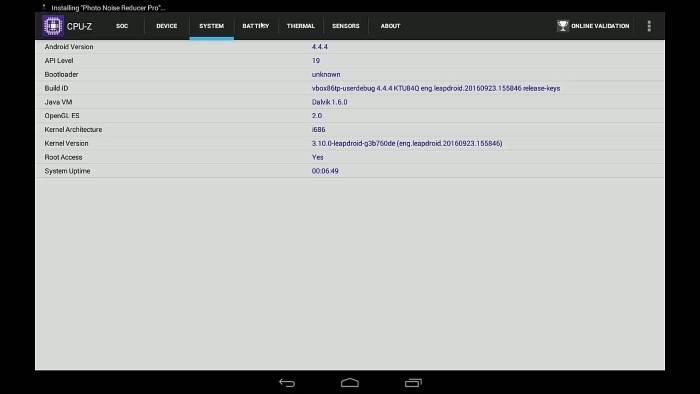700x394 pixels.
Task: Click the ONLINE VALIDATION button label
Action: point(600,26)
